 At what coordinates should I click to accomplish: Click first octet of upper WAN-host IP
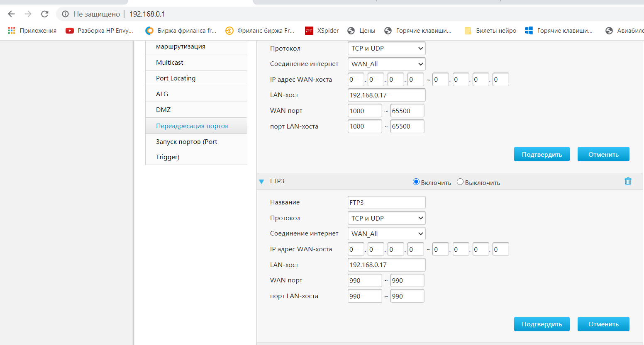tap(356, 79)
